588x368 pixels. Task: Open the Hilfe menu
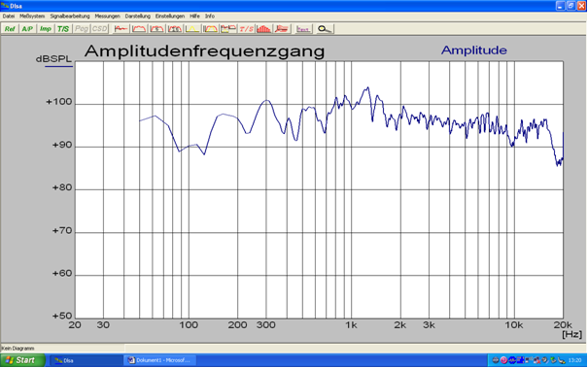(194, 17)
